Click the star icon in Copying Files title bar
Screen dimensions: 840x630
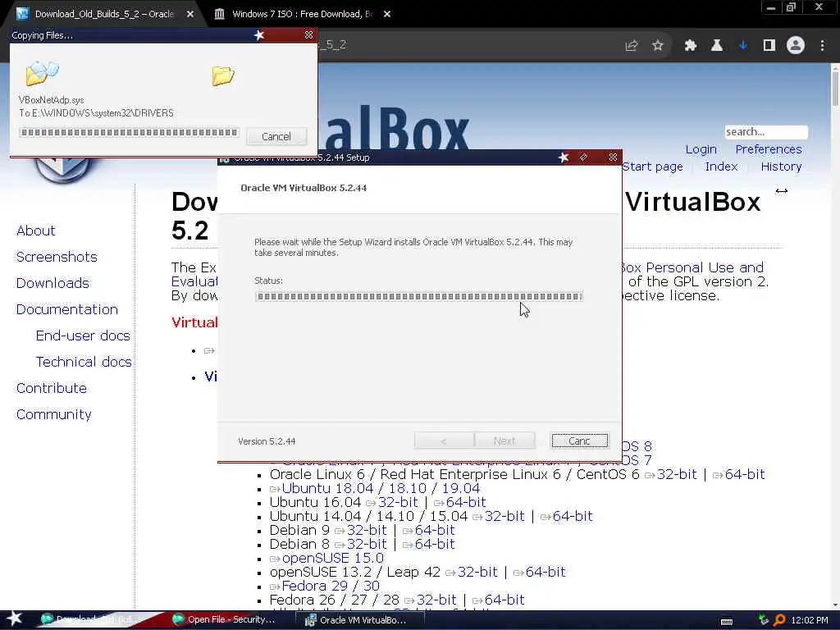point(259,35)
